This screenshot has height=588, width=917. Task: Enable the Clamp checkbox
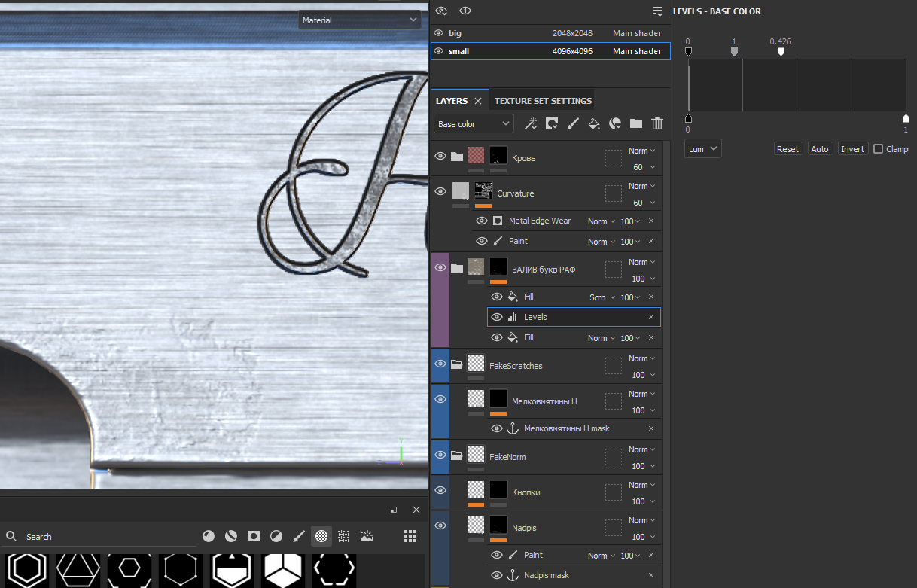point(878,149)
